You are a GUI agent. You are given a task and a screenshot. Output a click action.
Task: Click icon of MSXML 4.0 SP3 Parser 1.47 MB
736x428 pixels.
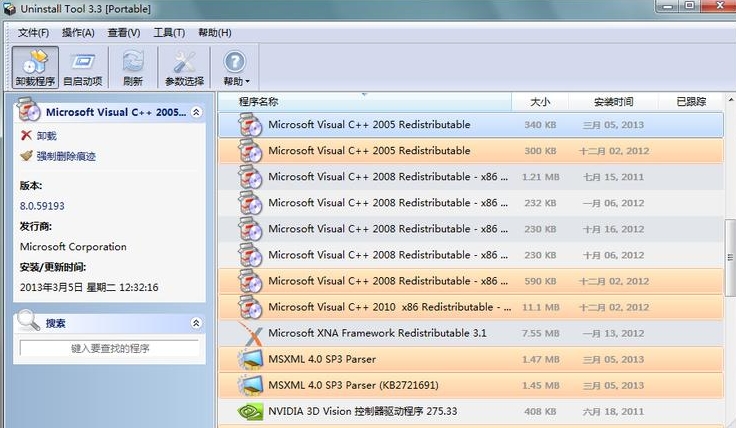coord(250,359)
